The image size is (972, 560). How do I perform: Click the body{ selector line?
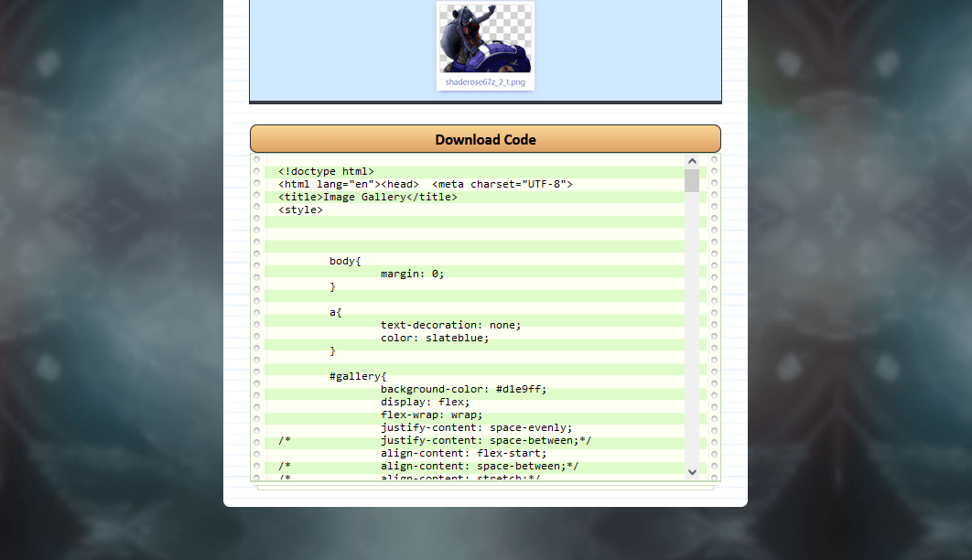pos(345,261)
